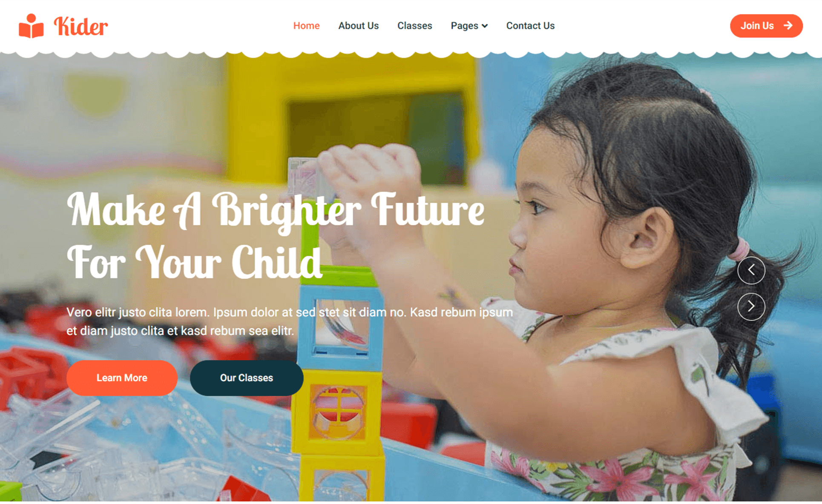Viewport: 822px width, 504px height.
Task: Navigate to About Us menu item
Action: pyautogui.click(x=359, y=25)
